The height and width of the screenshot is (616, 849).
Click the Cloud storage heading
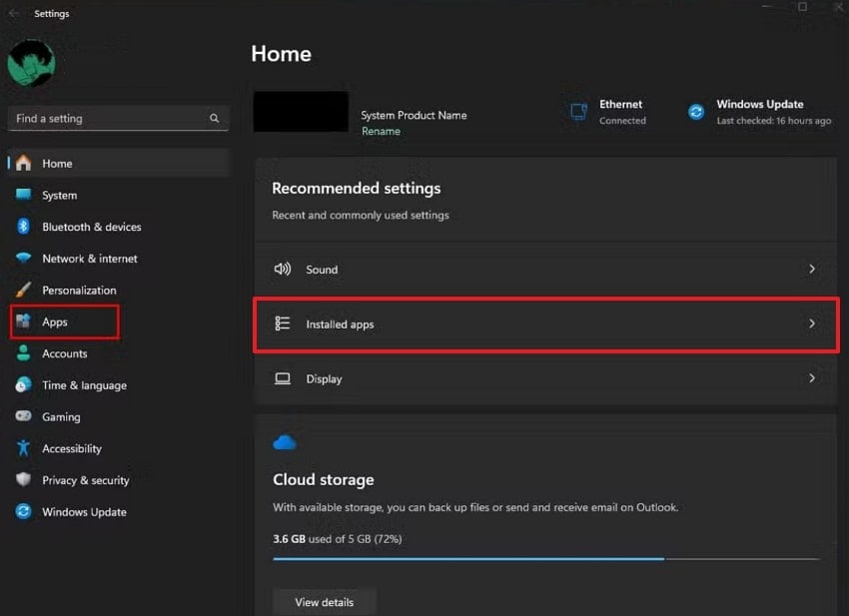[324, 479]
